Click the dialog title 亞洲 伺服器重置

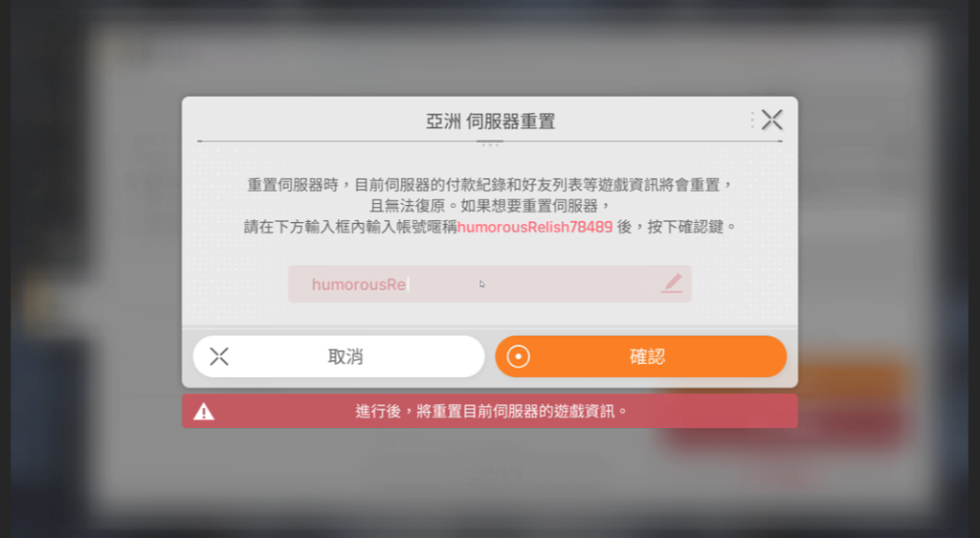[x=491, y=122]
